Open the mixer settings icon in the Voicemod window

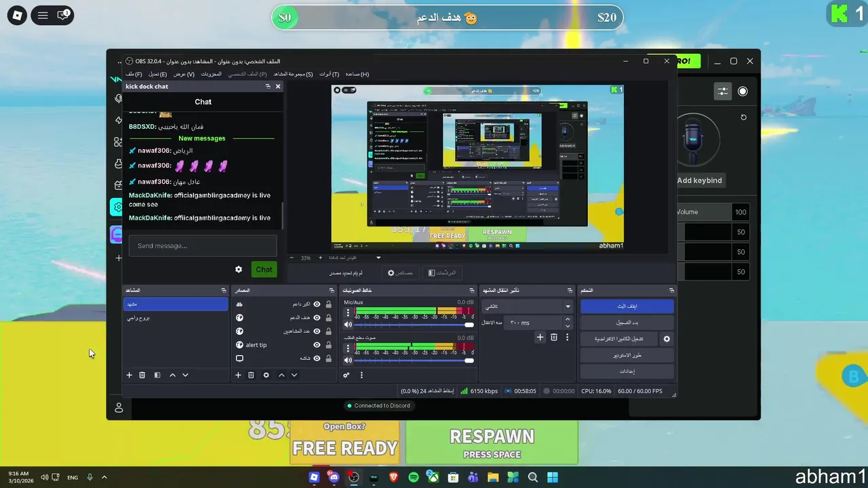[723, 91]
